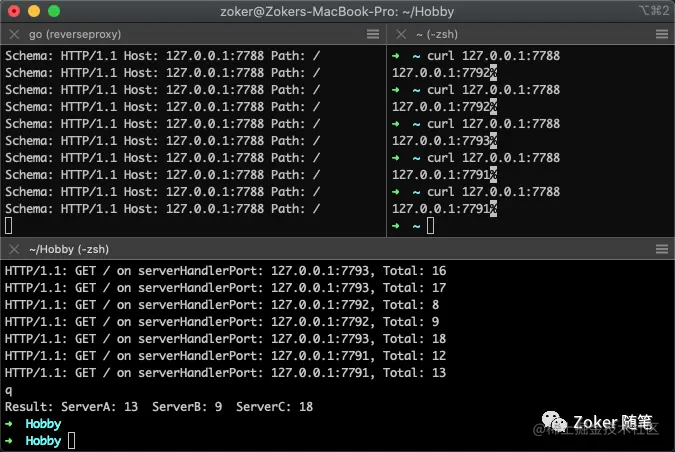The height and width of the screenshot is (452, 675).
Task: Click the line with Total: 12
Action: (x=226, y=356)
